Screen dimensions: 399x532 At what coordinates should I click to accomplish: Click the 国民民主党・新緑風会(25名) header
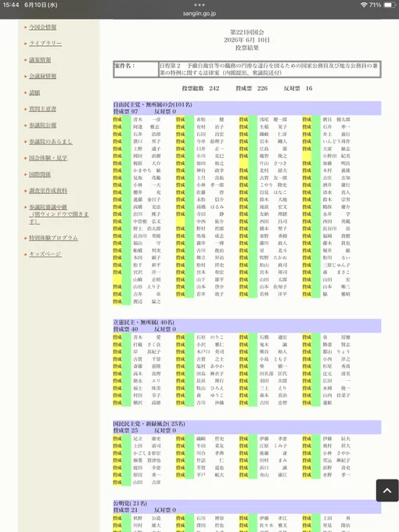pos(149,424)
